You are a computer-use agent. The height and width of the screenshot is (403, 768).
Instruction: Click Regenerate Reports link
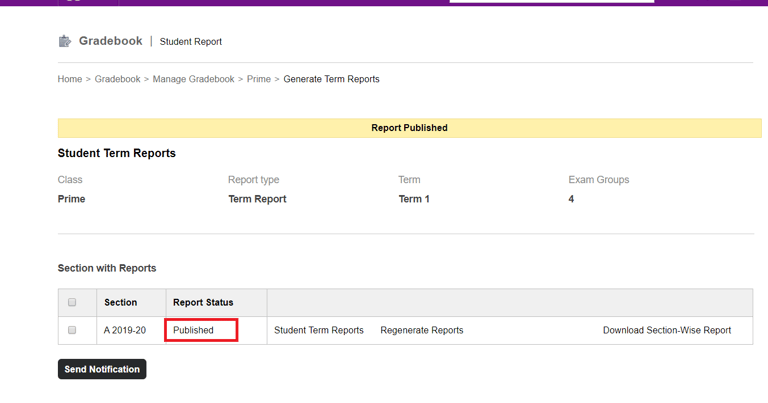[x=422, y=330]
